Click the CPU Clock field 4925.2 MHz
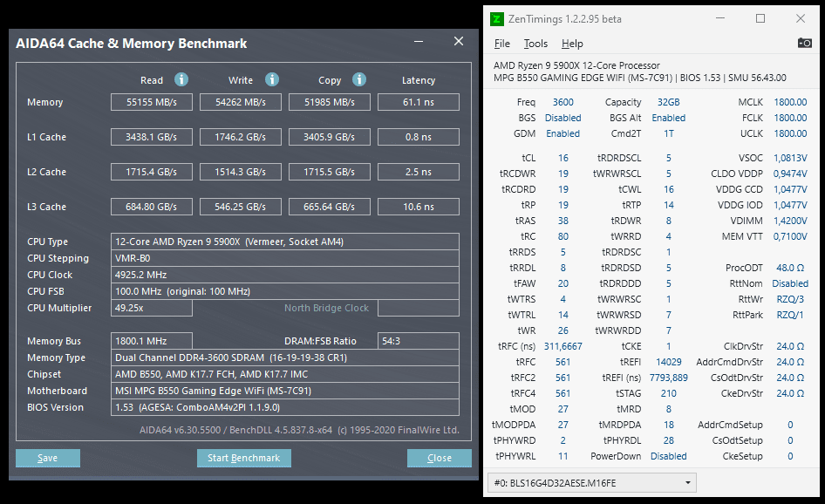825x504 pixels. [284, 275]
